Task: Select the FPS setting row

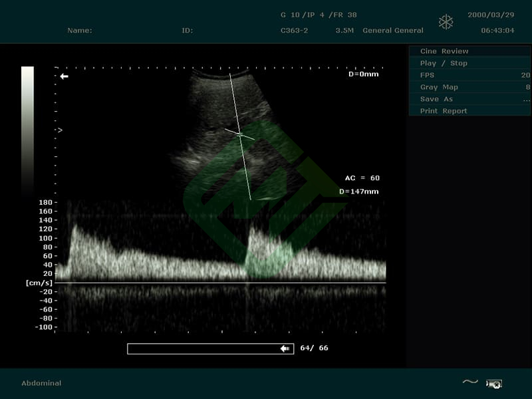Action: click(x=470, y=75)
